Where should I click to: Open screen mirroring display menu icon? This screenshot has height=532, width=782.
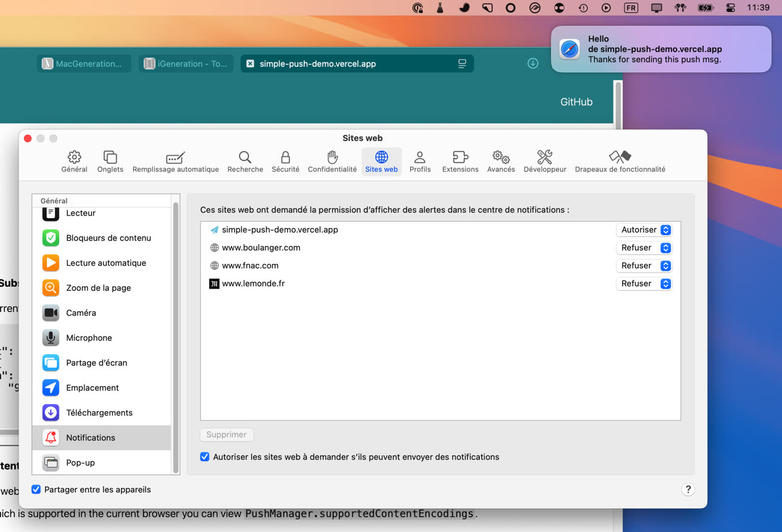656,8
